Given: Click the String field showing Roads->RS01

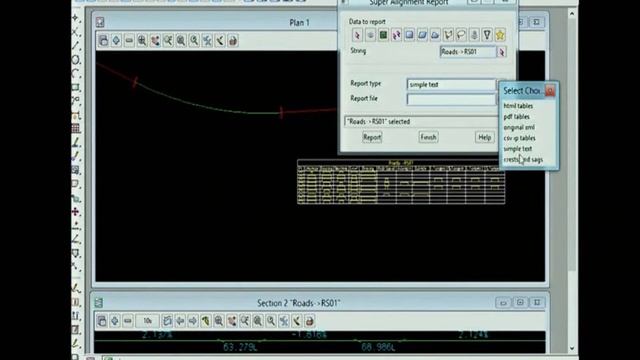Looking at the screenshot, I should (x=468, y=52).
